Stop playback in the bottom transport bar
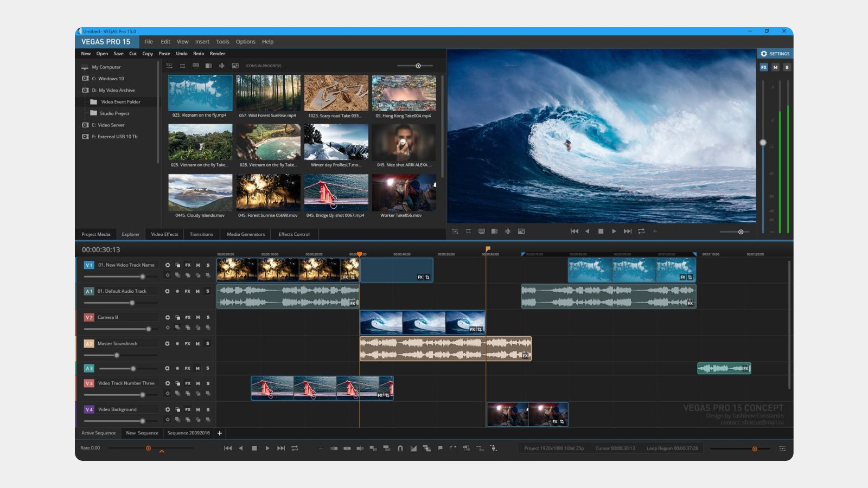This screenshot has width=868, height=488. tap(254, 448)
